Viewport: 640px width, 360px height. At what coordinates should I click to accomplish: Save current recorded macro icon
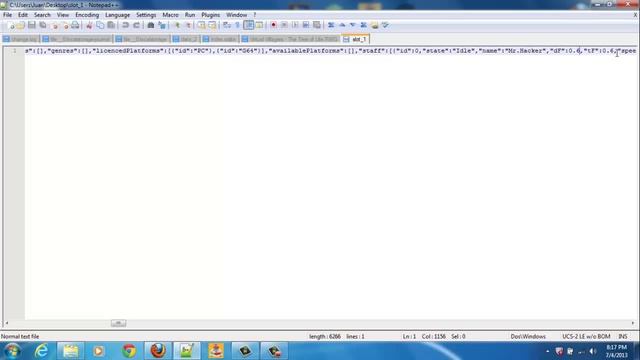[x=317, y=25]
